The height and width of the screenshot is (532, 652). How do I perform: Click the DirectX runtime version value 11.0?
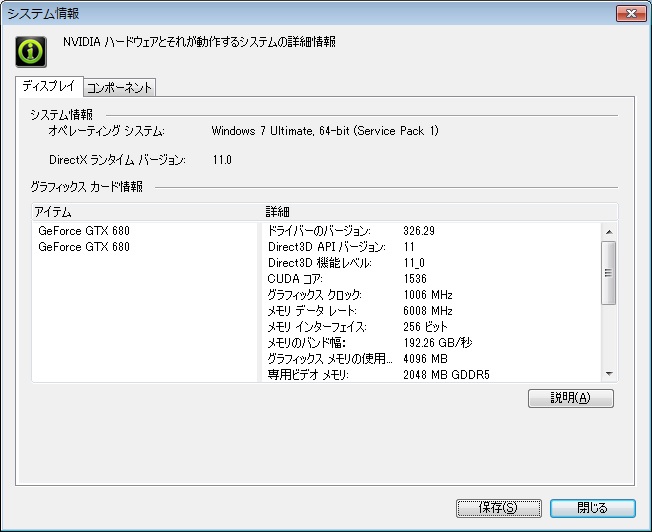pos(222,160)
